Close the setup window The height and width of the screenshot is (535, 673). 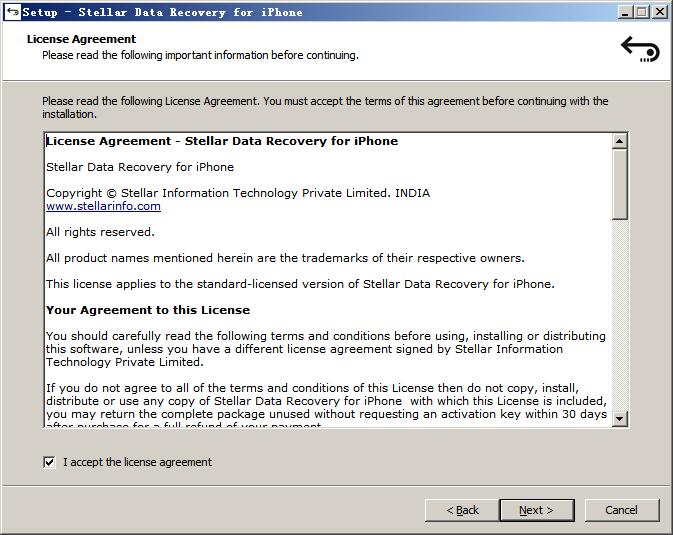point(660,12)
